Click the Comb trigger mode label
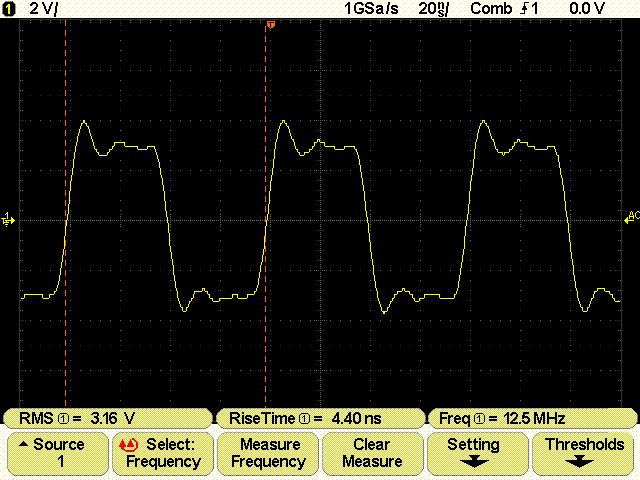The height and width of the screenshot is (480, 640). point(491,9)
